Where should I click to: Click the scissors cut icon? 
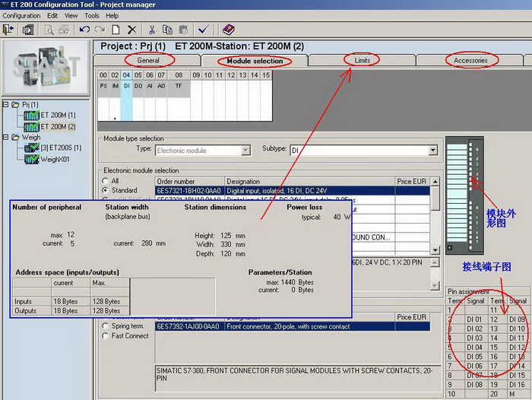click(152, 30)
